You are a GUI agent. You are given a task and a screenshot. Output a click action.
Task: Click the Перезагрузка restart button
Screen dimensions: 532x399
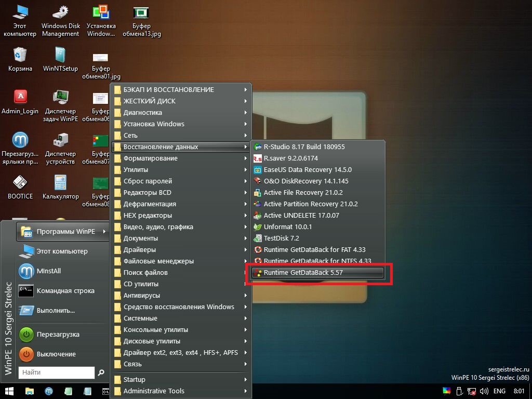point(63,335)
